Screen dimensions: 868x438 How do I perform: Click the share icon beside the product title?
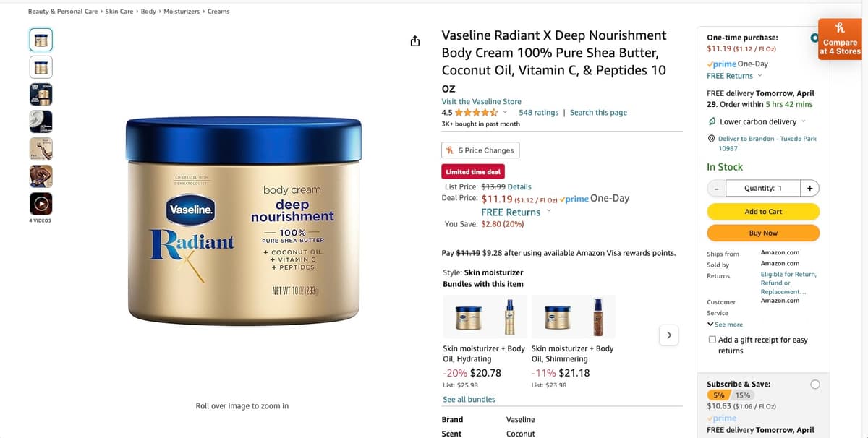click(415, 41)
